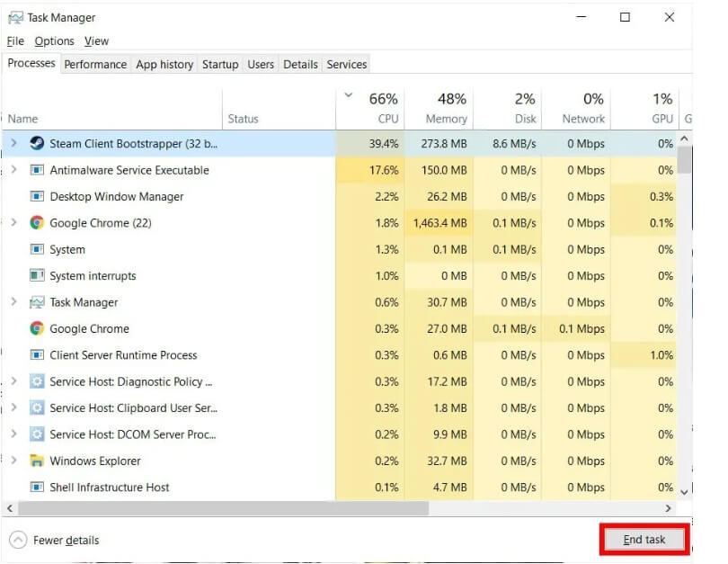The height and width of the screenshot is (564, 728).
Task: Click the Desktop Window Manager icon
Action: point(37,197)
